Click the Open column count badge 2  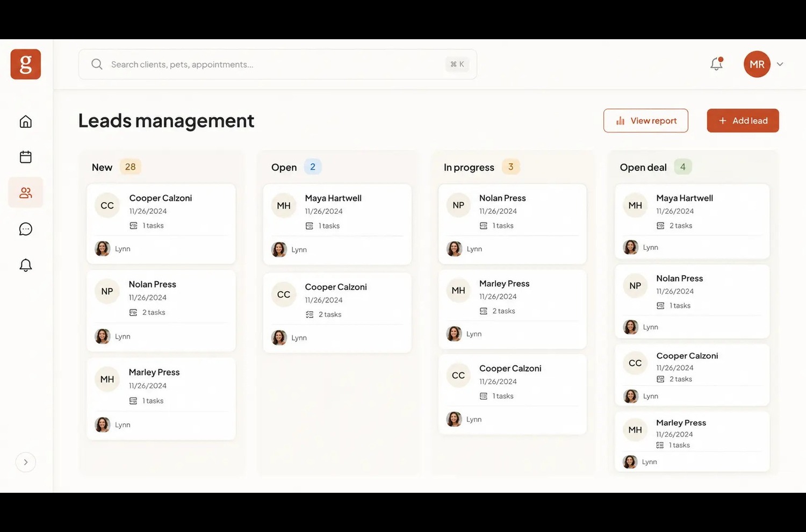click(x=313, y=167)
